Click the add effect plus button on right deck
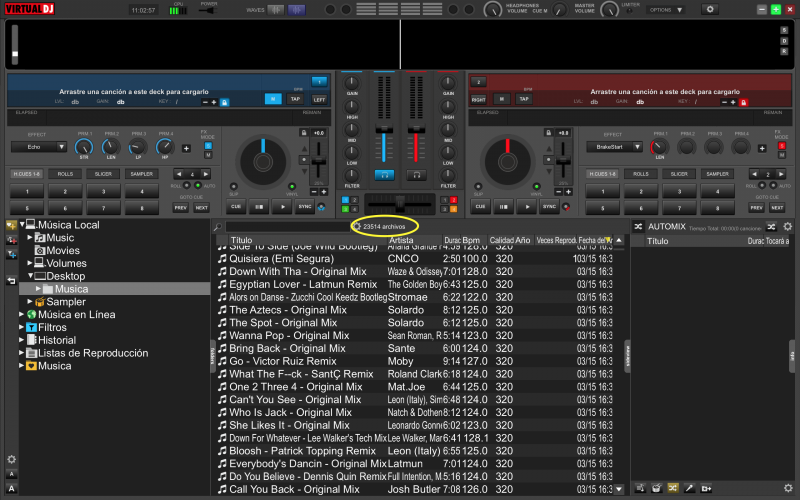800x500 pixels. click(x=762, y=148)
